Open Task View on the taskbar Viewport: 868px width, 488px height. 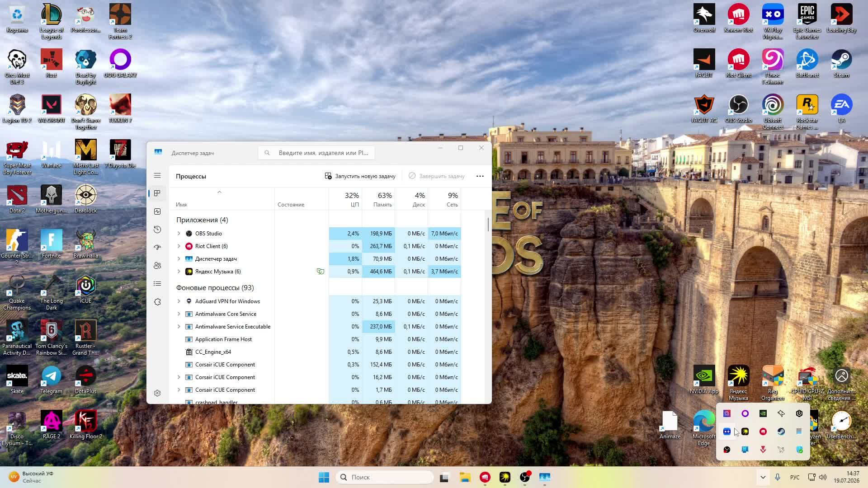(x=444, y=477)
